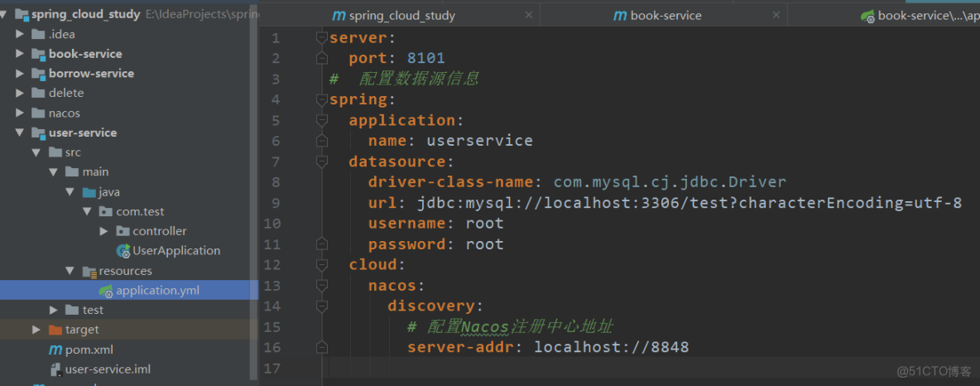Viewport: 980px width, 386px height.
Task: Select pom.xml in the project tree
Action: coord(89,350)
